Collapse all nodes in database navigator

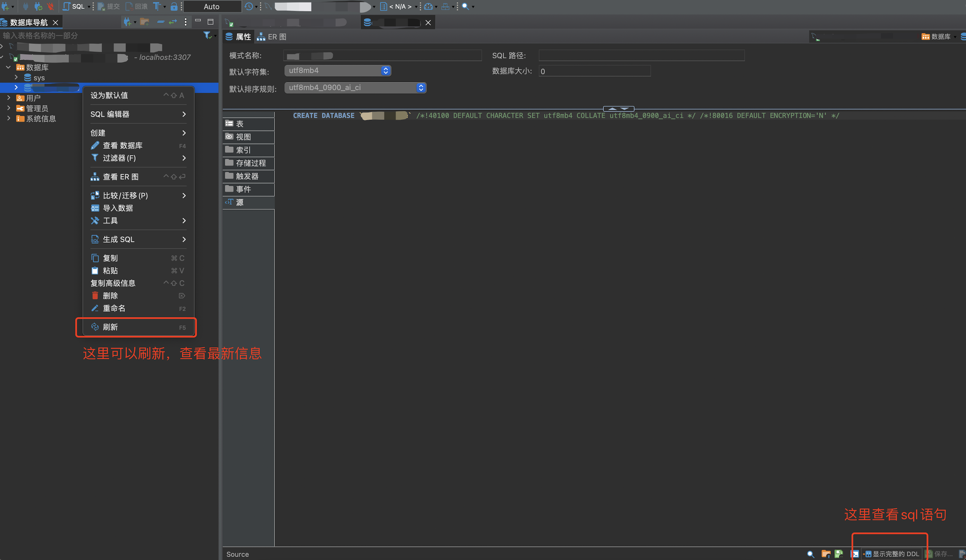[x=161, y=22]
